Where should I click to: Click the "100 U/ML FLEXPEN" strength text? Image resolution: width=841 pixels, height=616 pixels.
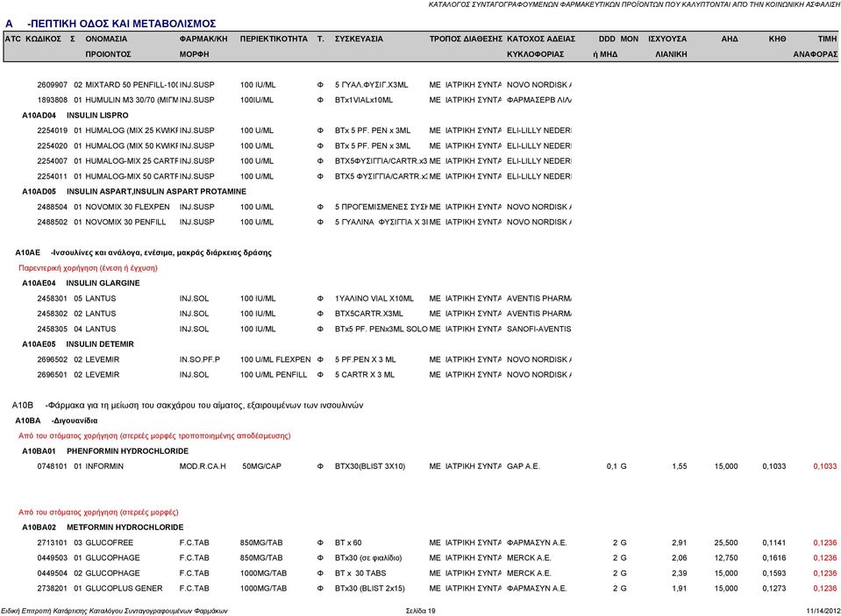[275, 360]
